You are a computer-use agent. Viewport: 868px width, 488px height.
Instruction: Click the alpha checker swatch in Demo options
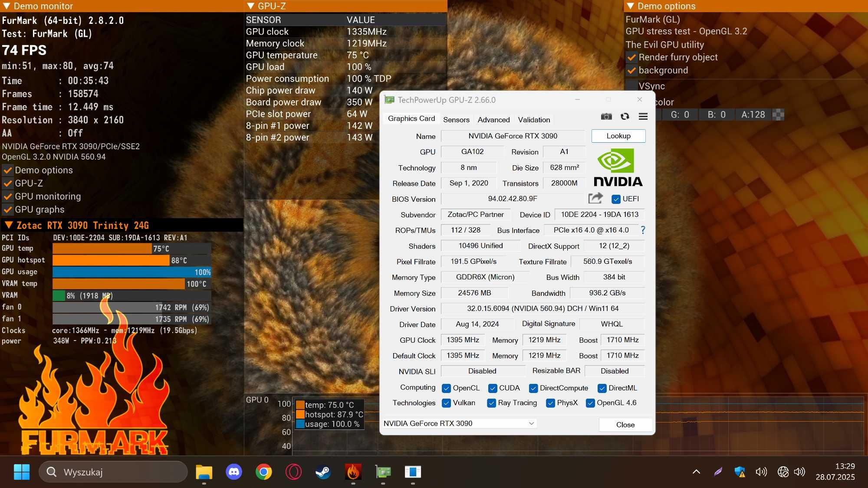tap(778, 115)
